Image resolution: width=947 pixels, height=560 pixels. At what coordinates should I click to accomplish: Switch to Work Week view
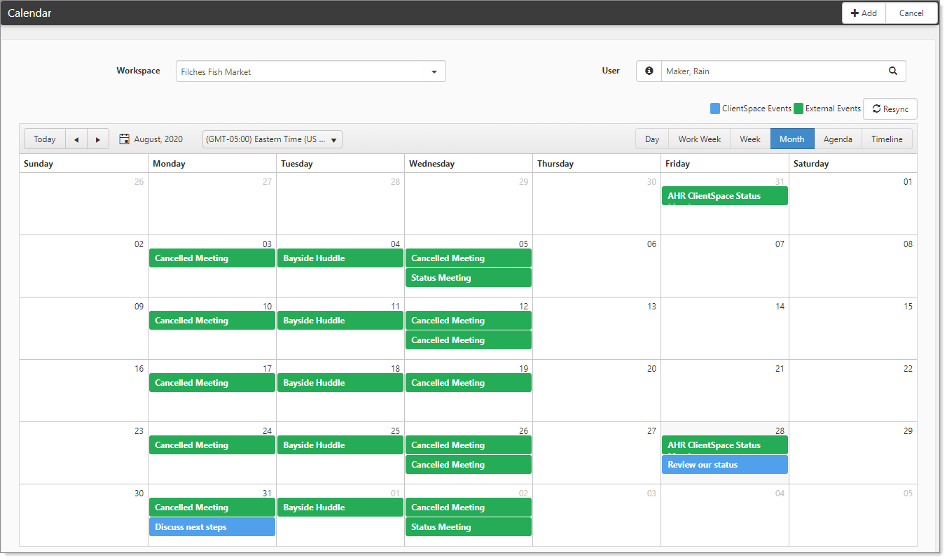click(699, 139)
